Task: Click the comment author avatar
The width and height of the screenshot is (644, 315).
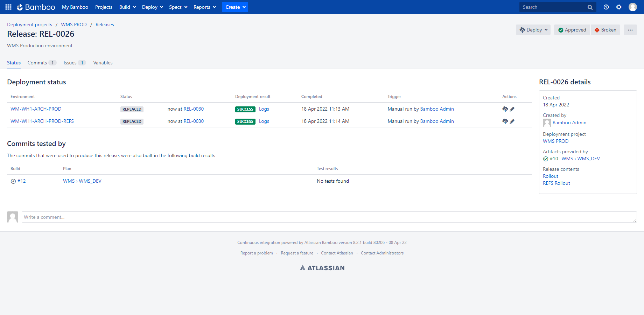Action: [x=13, y=217]
